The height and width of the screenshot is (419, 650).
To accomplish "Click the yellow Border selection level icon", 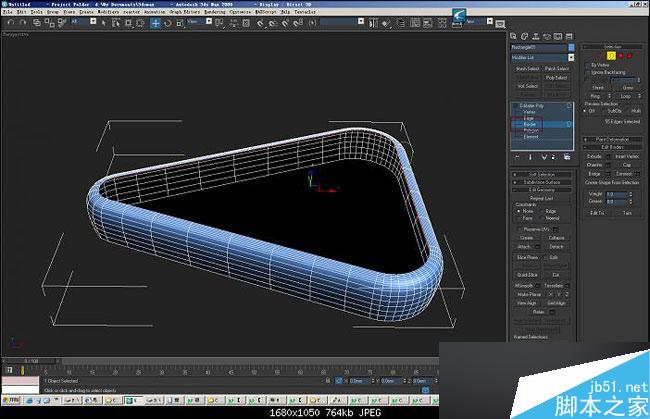I will (611, 56).
